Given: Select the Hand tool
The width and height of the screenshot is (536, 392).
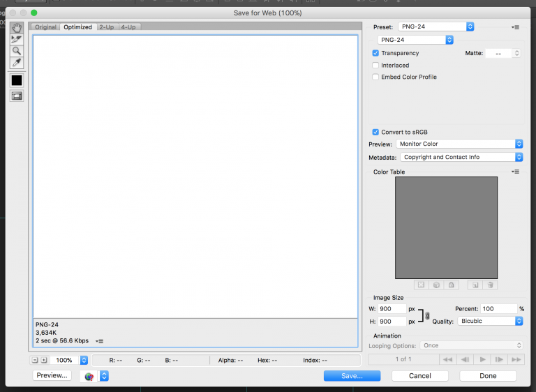Looking at the screenshot, I should 17,28.
